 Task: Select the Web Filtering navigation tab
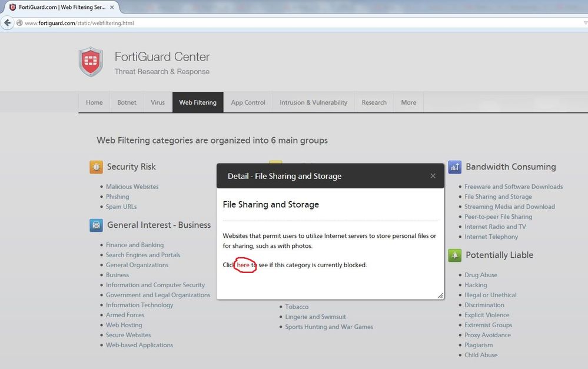click(198, 102)
